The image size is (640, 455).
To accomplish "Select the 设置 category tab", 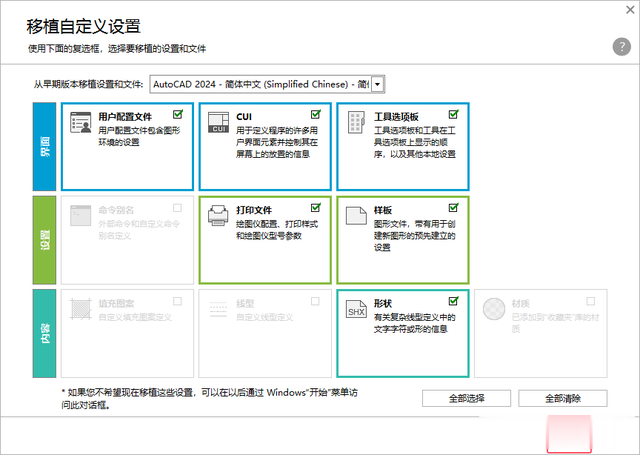I will (x=44, y=240).
